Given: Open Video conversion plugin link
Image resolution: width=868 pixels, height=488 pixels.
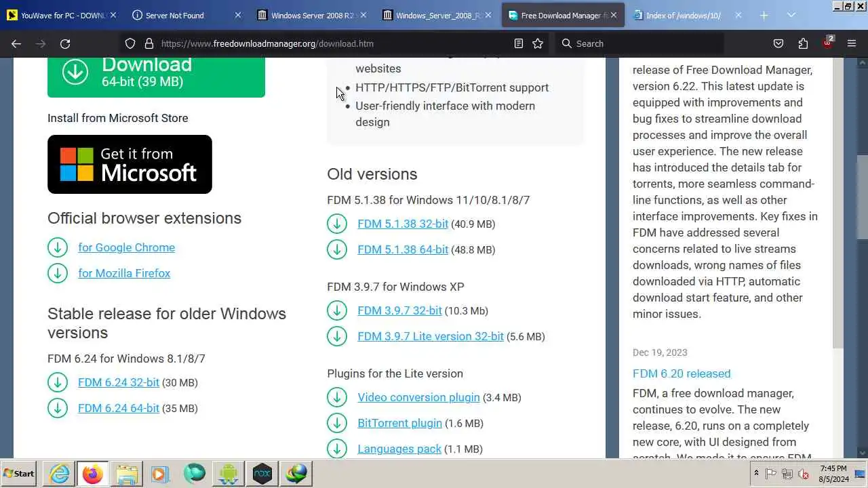Looking at the screenshot, I should pyautogui.click(x=418, y=397).
